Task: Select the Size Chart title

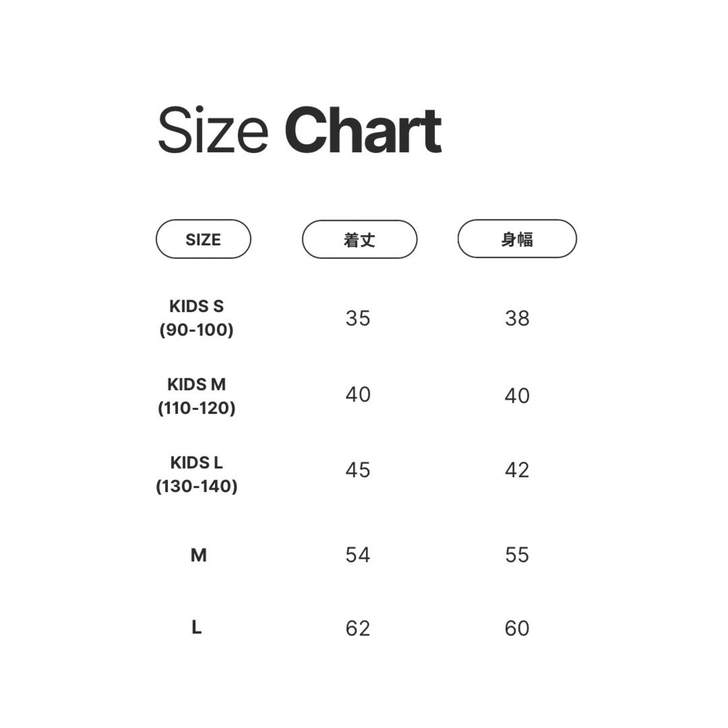Action: (299, 131)
